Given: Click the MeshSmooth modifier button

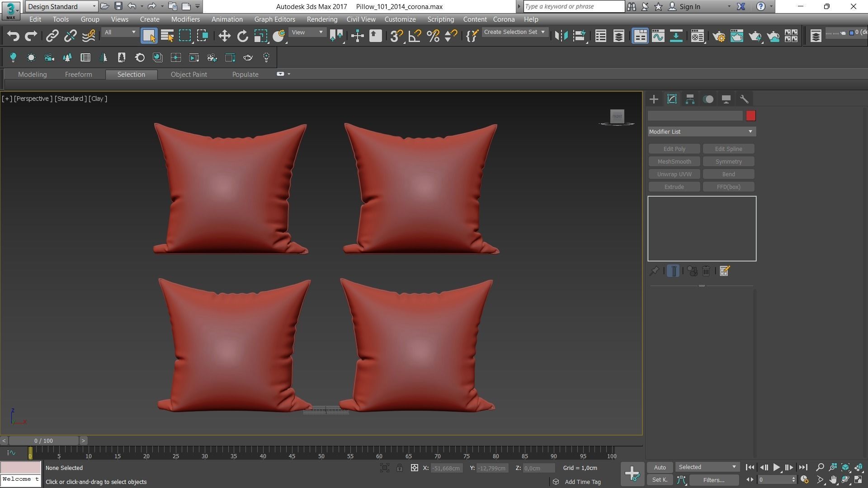Looking at the screenshot, I should pos(674,161).
